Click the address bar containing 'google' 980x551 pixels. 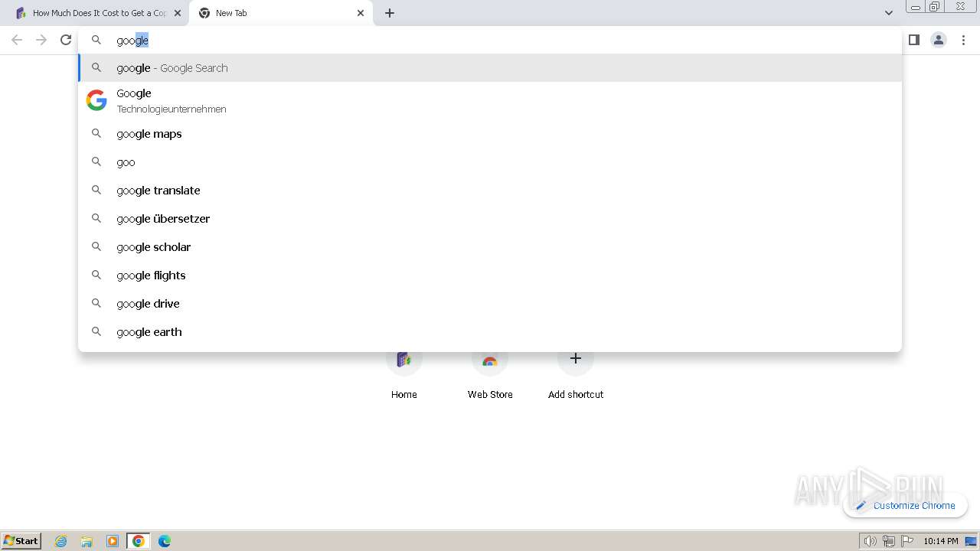pos(490,40)
